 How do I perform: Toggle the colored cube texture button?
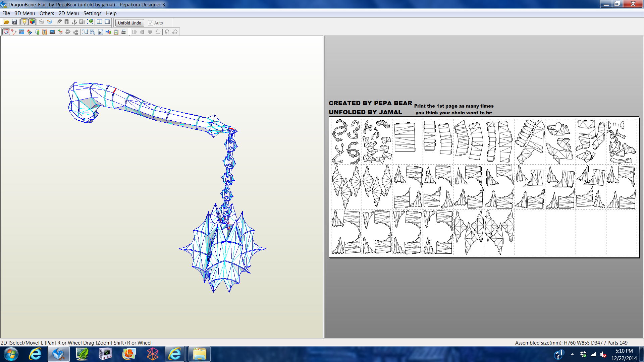(x=32, y=22)
